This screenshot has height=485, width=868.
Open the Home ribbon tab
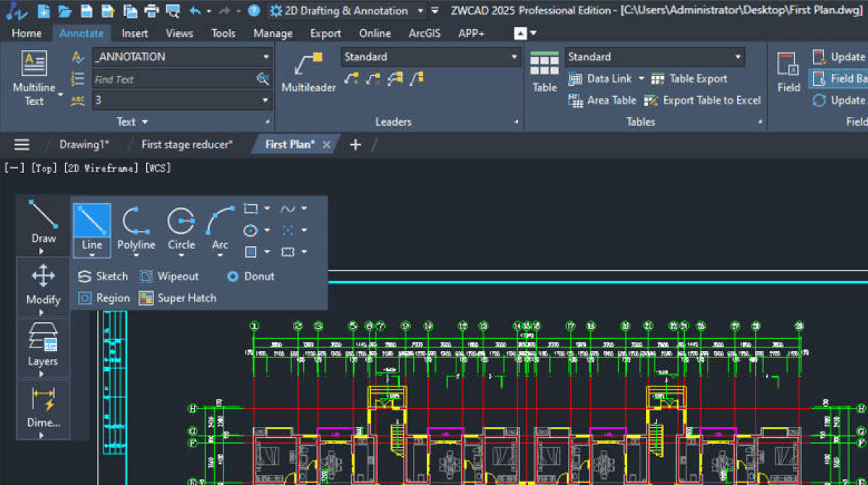pos(27,33)
